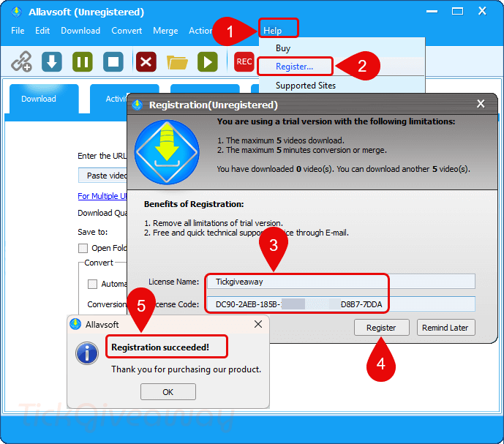Switch to the Download tab
This screenshot has height=444, width=504.
44,98
